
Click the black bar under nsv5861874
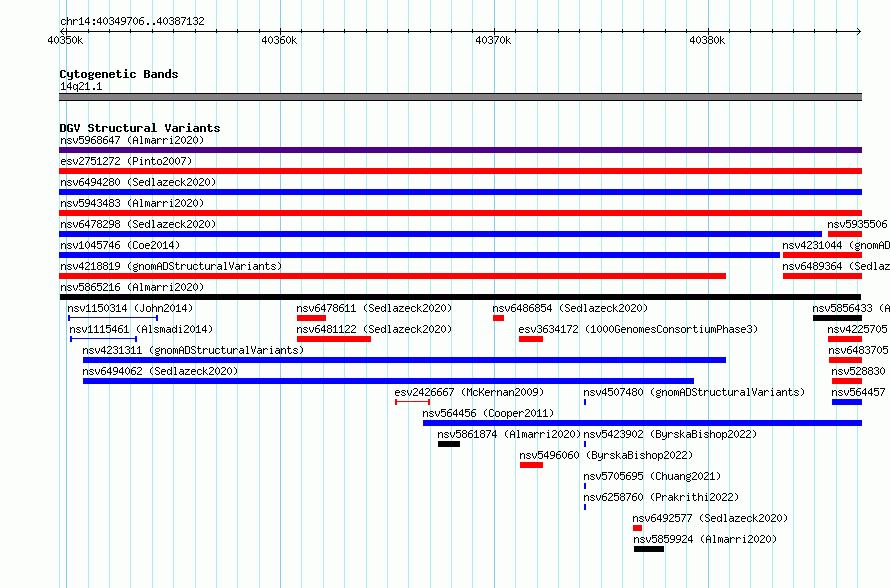pos(449,444)
